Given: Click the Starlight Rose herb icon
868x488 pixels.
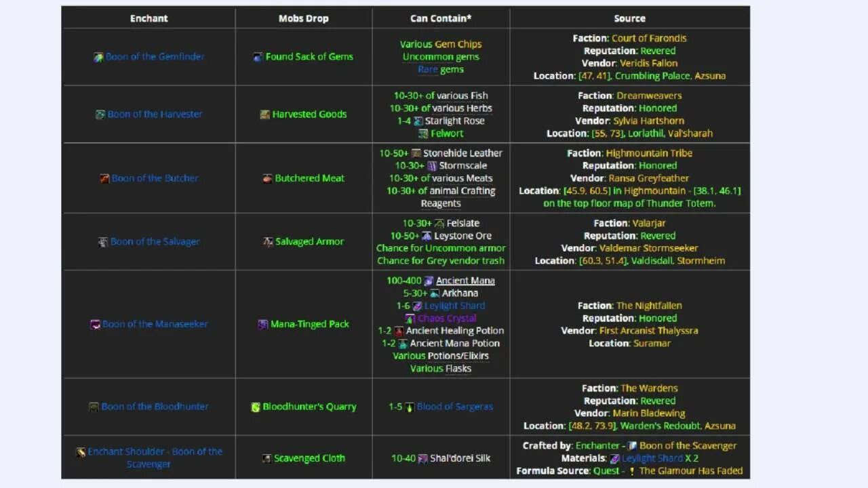Looking at the screenshot, I should (418, 121).
